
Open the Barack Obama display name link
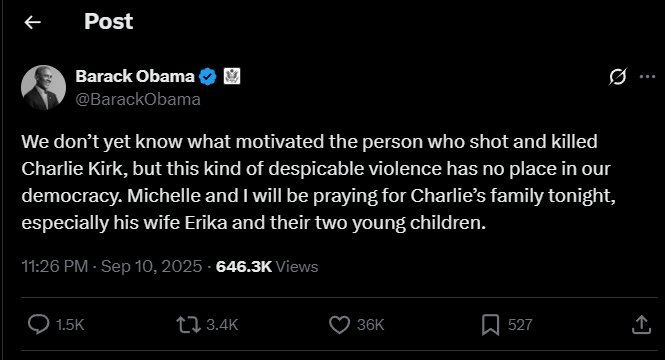(135, 76)
